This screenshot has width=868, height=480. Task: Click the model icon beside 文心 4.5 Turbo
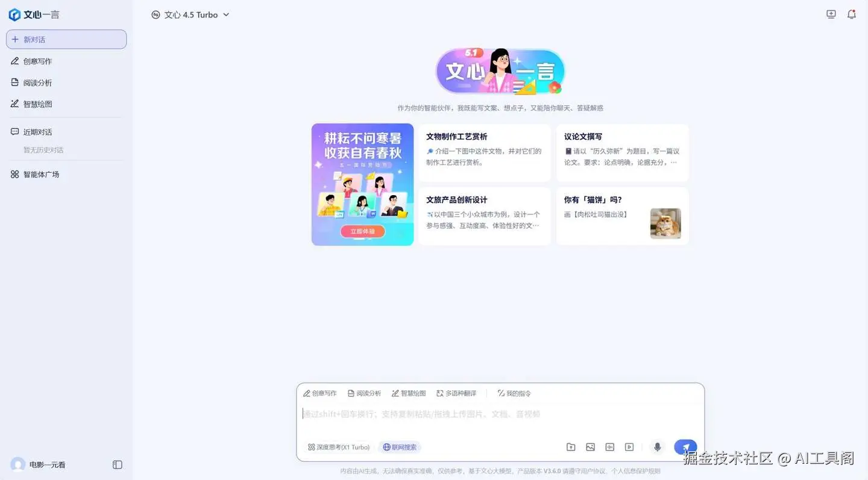coord(156,14)
